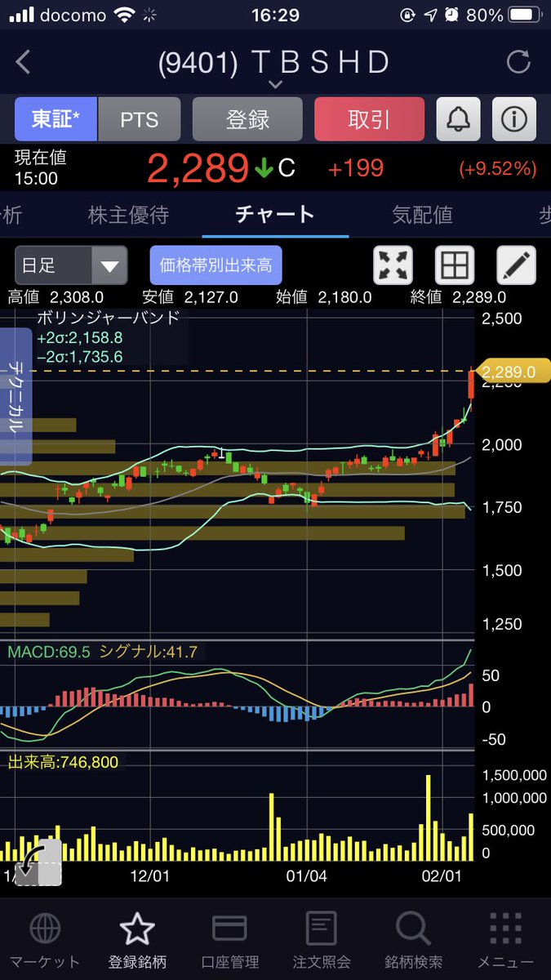
Task: Switch to the PTS market
Action: [x=140, y=119]
